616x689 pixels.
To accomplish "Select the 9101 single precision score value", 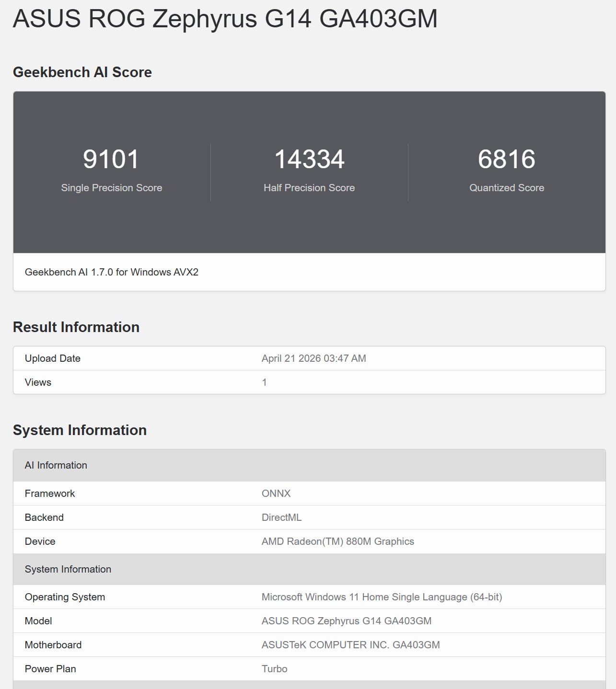I will (111, 159).
